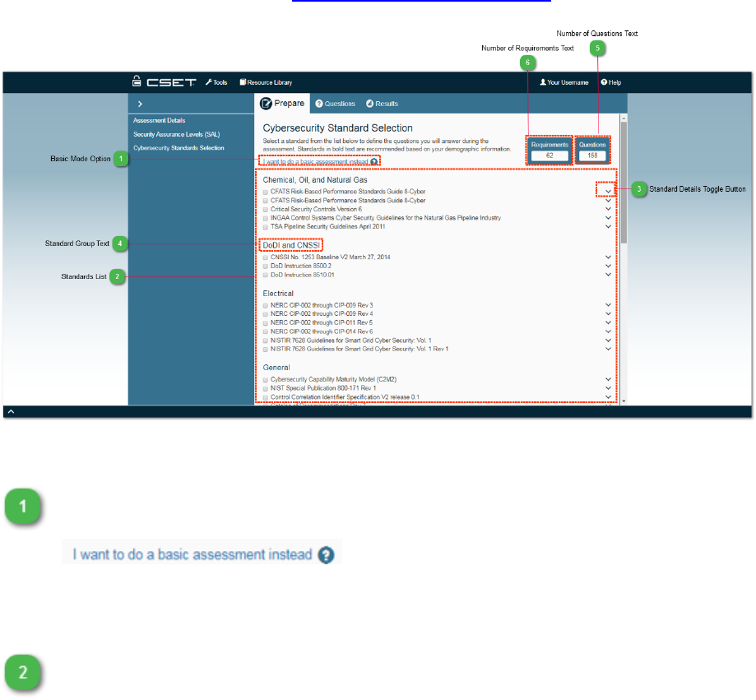Click the Requirements count value 62
The height and width of the screenshot is (700, 756).
tap(550, 155)
